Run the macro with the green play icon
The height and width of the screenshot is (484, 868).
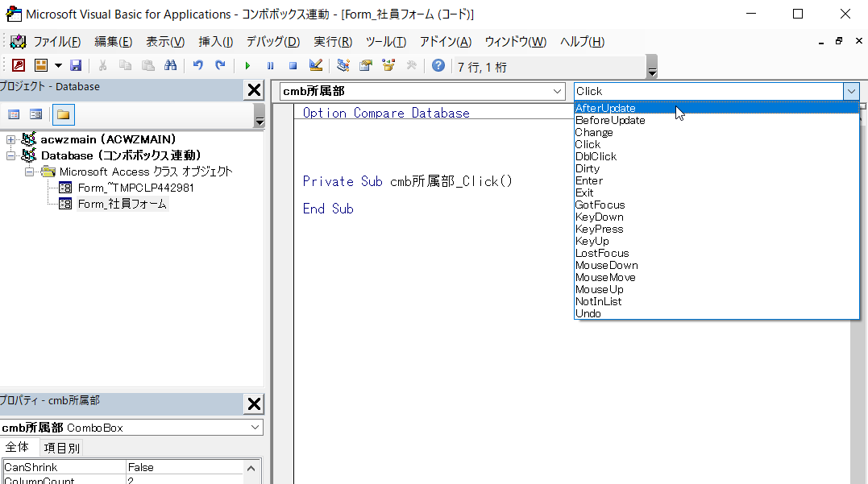(247, 66)
